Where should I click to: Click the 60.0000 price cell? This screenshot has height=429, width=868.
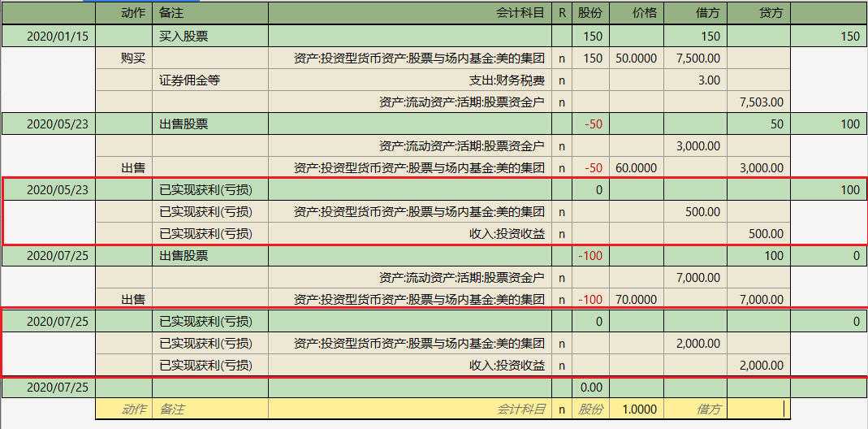pos(637,168)
